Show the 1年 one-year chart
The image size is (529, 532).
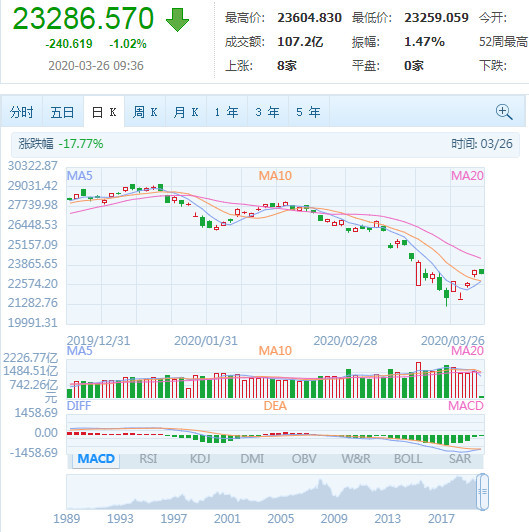[227, 112]
